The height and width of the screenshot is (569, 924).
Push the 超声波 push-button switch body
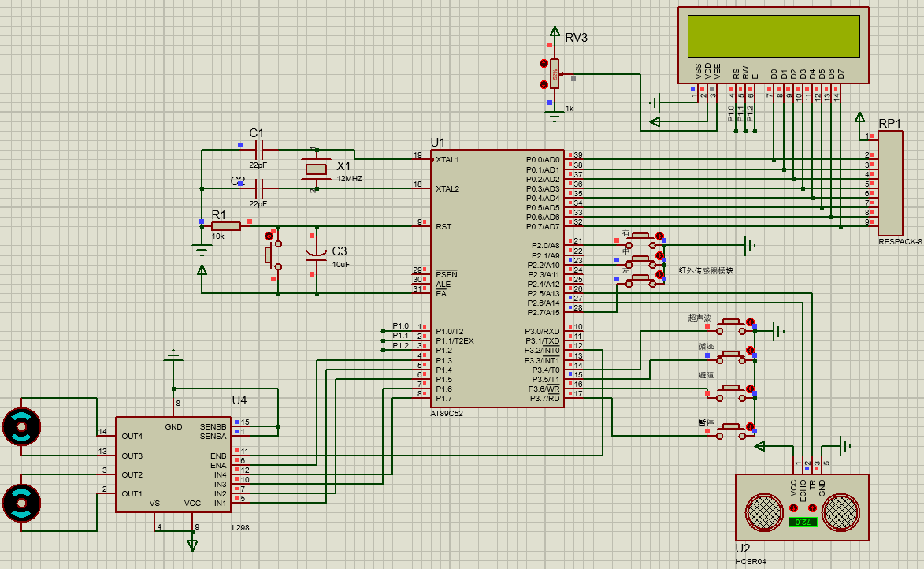coord(733,326)
